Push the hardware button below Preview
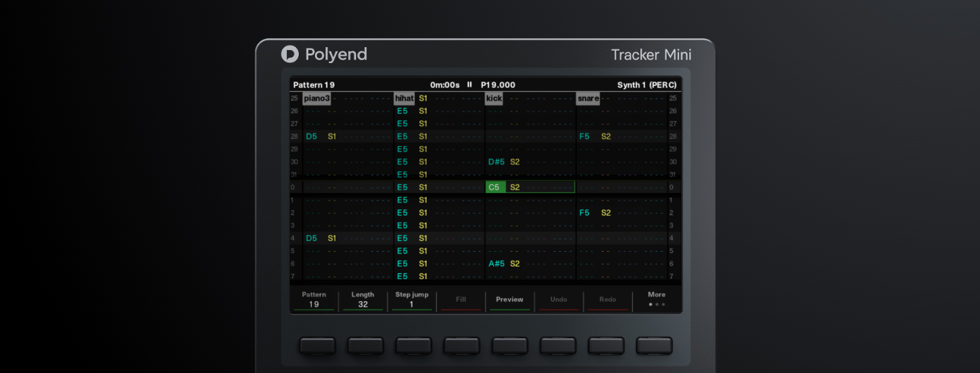 click(x=510, y=346)
